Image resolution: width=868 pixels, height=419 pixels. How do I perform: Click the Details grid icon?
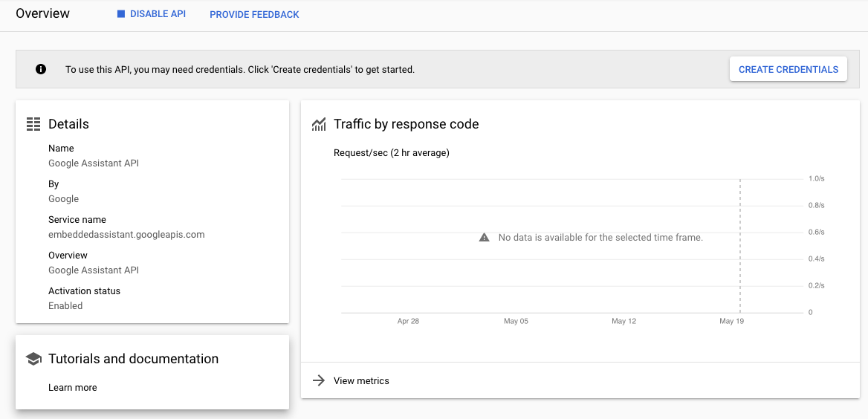point(33,124)
